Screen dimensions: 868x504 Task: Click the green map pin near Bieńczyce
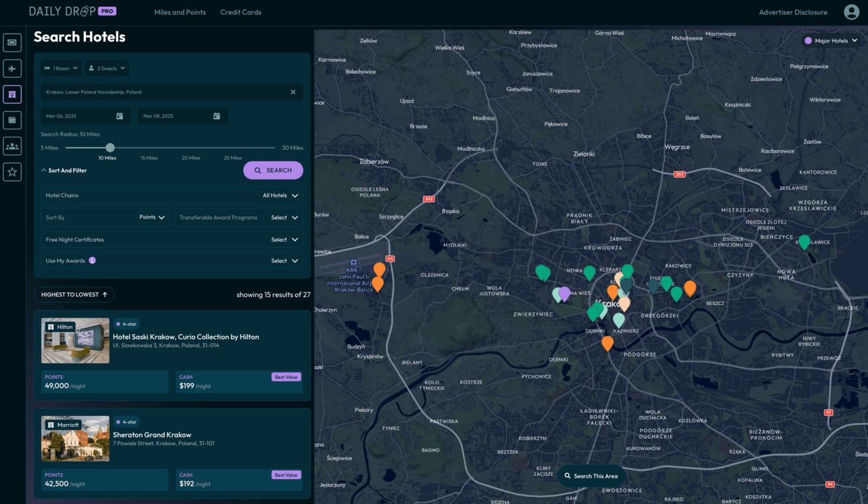(804, 242)
